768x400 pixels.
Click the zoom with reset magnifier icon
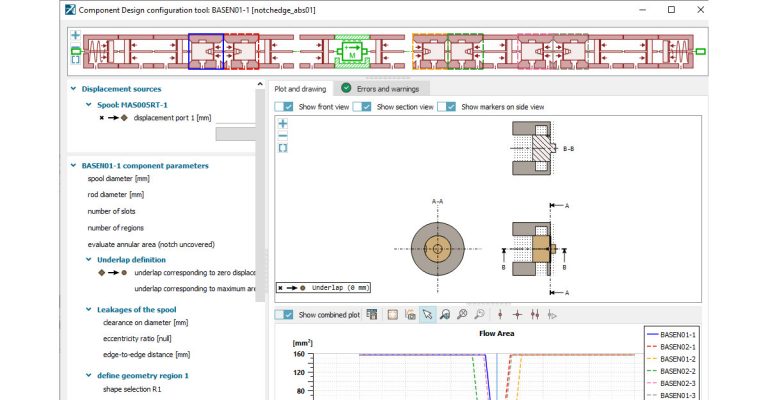click(445, 314)
